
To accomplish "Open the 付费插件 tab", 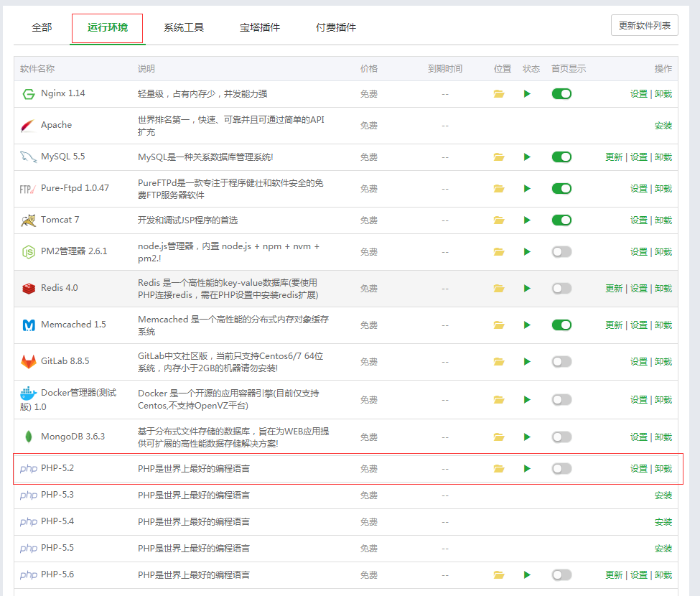I will pyautogui.click(x=336, y=28).
